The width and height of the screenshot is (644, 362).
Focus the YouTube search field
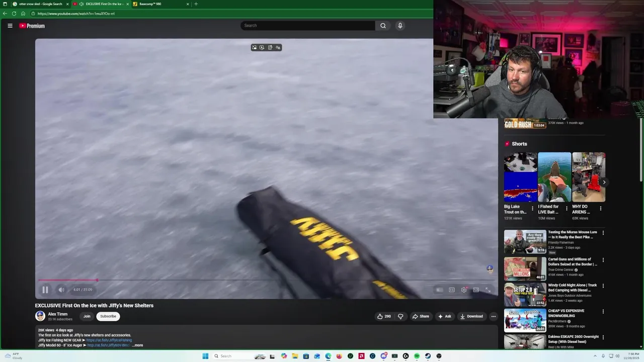[308, 26]
